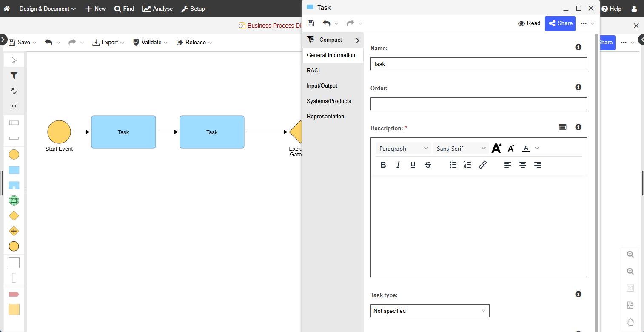This screenshot has width=644, height=332.
Task: Click into the Order input field
Action: (x=479, y=104)
